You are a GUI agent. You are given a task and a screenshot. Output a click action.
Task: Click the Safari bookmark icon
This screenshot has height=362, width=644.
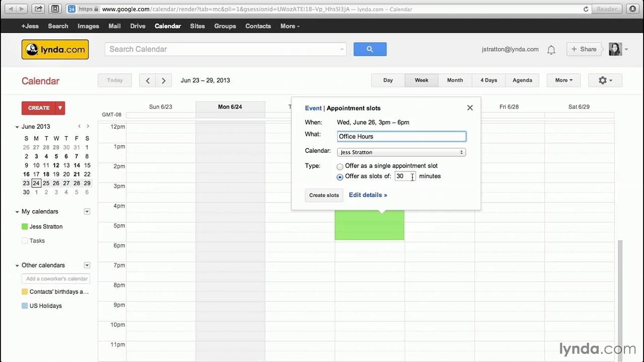click(55, 9)
